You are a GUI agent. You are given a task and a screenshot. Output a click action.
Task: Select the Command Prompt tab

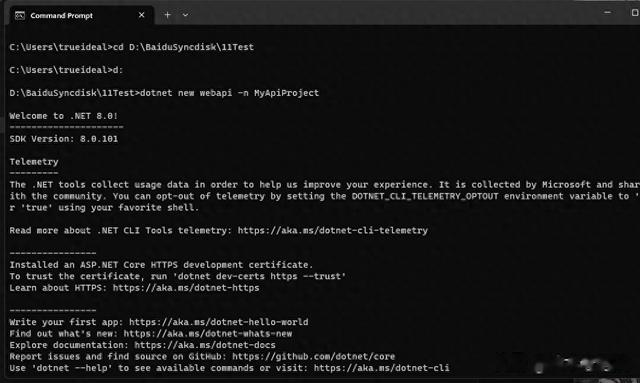(80, 16)
